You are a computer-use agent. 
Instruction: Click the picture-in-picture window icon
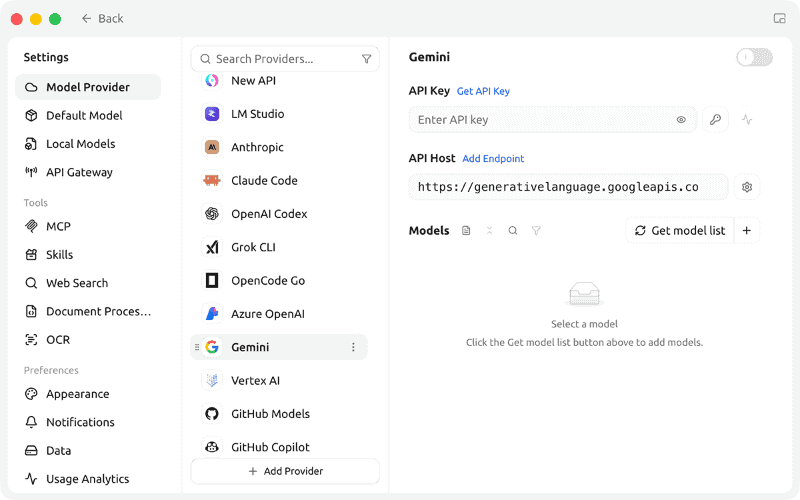[779, 19]
